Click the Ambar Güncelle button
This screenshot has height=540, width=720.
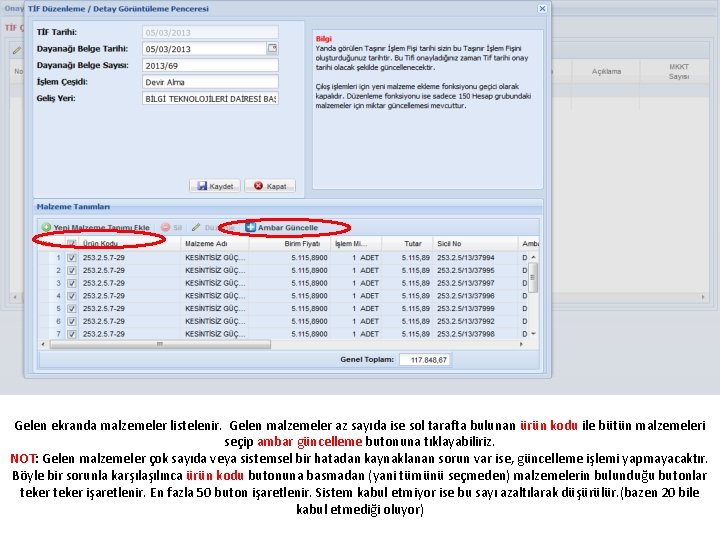click(x=281, y=227)
